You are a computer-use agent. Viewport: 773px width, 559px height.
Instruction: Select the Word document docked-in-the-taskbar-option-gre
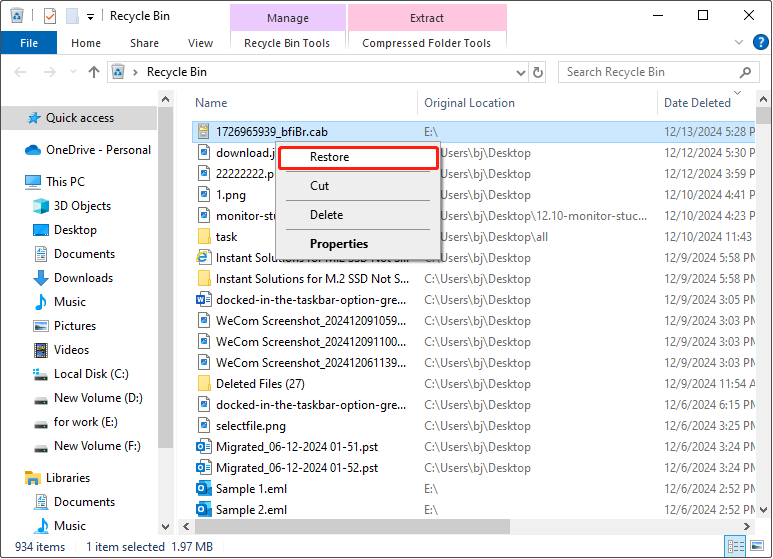311,300
